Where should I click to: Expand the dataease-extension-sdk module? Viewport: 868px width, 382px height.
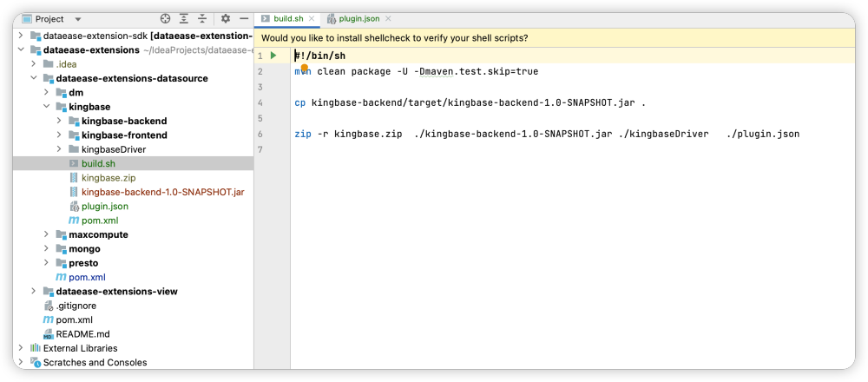(21, 36)
